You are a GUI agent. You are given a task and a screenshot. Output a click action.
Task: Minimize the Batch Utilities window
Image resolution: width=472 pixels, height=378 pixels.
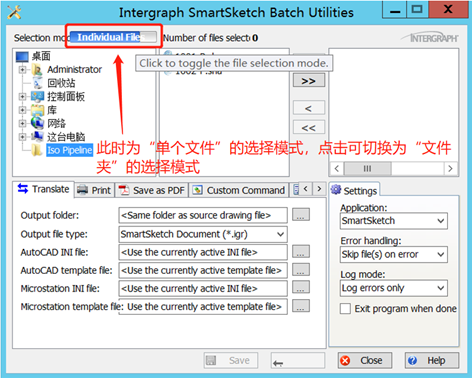395,10
